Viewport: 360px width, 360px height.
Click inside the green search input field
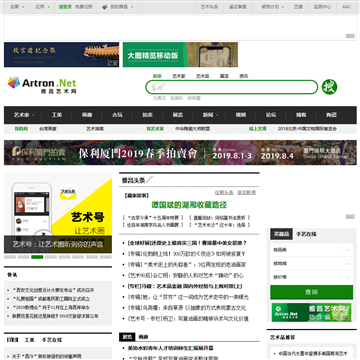[232, 87]
